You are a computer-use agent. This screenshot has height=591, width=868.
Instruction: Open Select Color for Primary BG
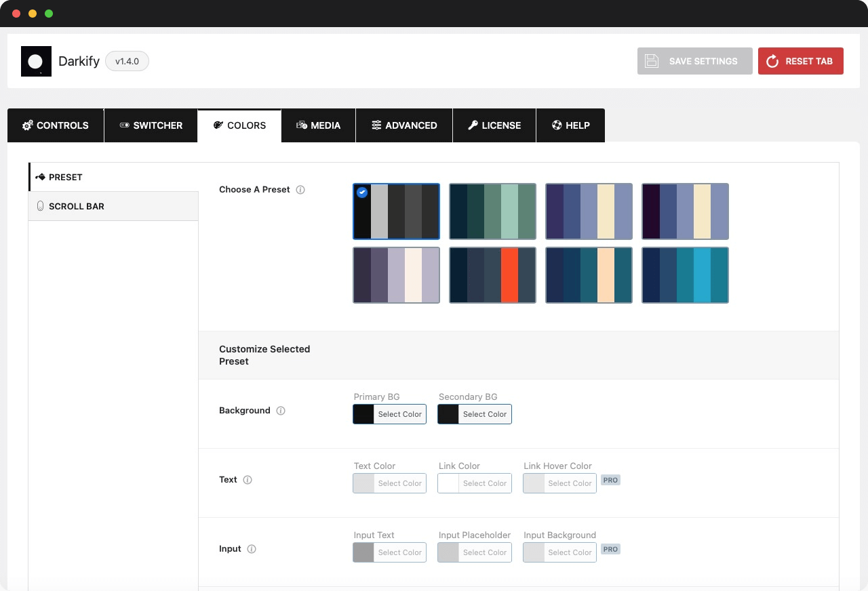pyautogui.click(x=399, y=414)
